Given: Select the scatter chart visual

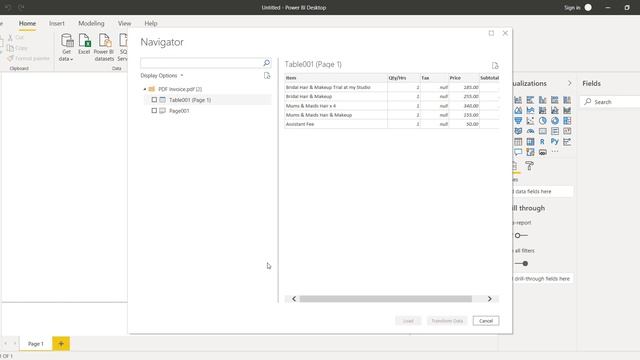Looking at the screenshot, I should point(530,121).
